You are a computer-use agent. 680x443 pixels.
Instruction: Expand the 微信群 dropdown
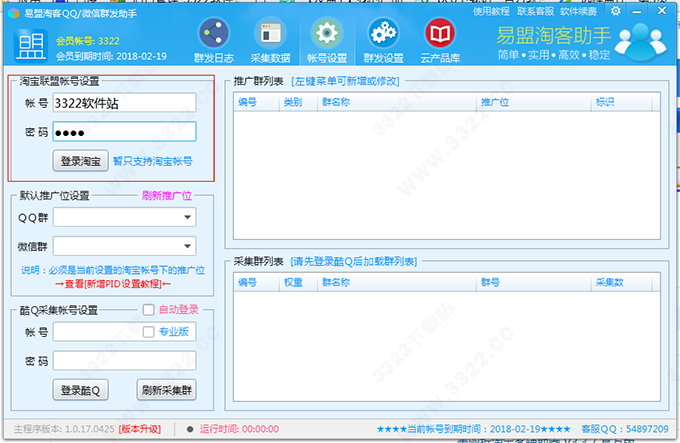(x=124, y=246)
